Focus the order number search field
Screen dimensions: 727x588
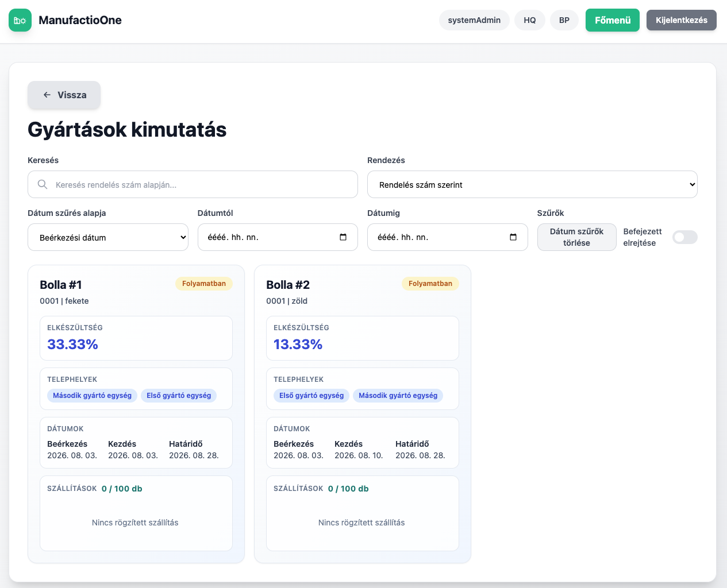(193, 184)
